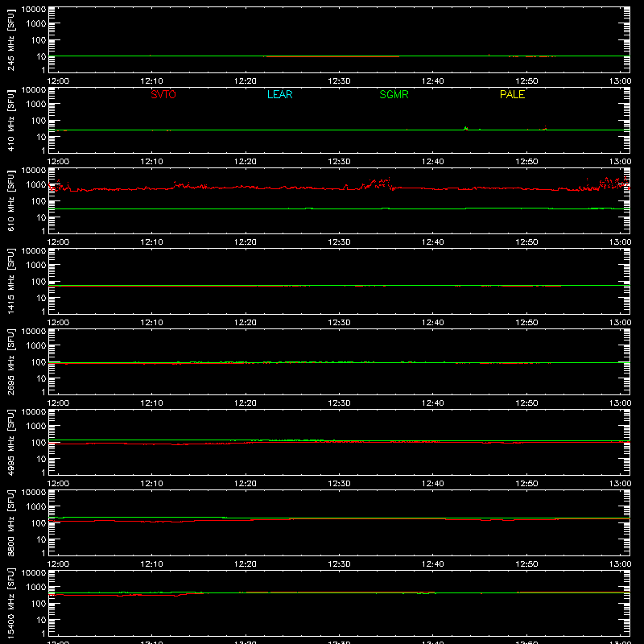The image size is (644, 644).
Task: Click the 10 tick label of the 8800 MHz panel
Action: (42, 539)
